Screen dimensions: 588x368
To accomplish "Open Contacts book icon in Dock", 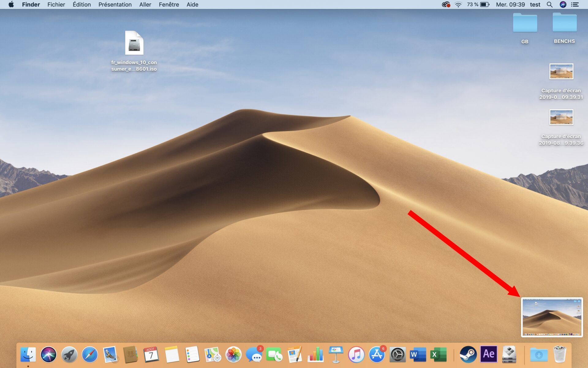I will click(x=131, y=355).
